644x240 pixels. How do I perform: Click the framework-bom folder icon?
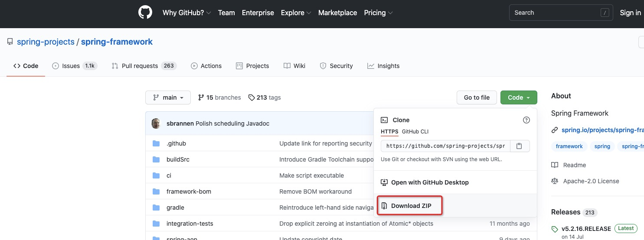[x=156, y=191]
